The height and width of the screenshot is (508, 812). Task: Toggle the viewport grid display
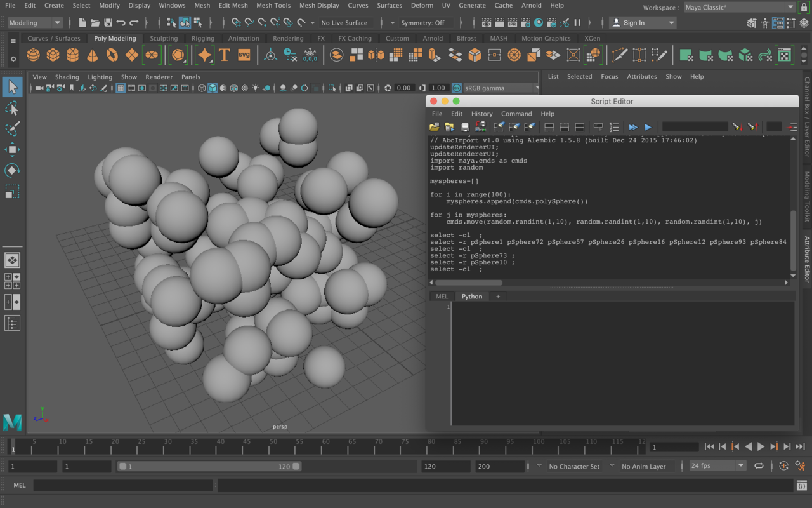coord(120,88)
